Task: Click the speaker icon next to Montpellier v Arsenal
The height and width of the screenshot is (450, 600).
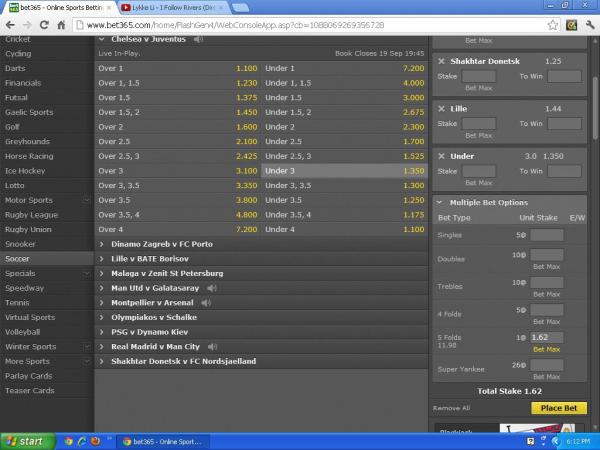Action: 207,302
